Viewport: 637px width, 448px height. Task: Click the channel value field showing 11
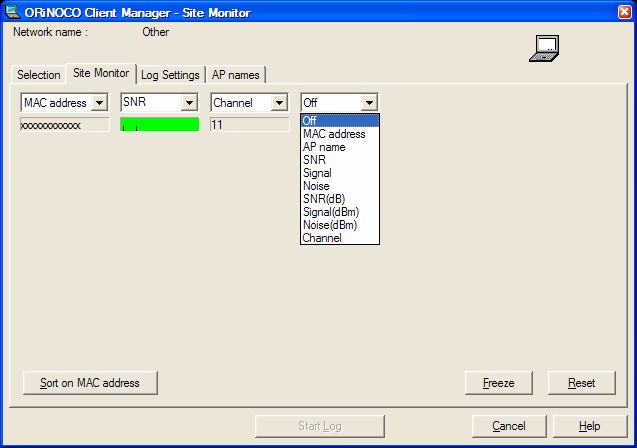pos(249,125)
